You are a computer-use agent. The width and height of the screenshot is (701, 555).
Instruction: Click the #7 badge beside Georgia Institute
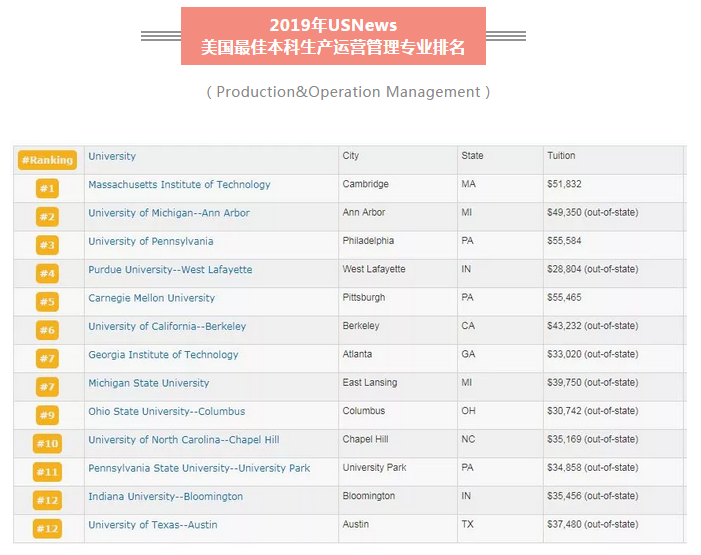pos(47,359)
